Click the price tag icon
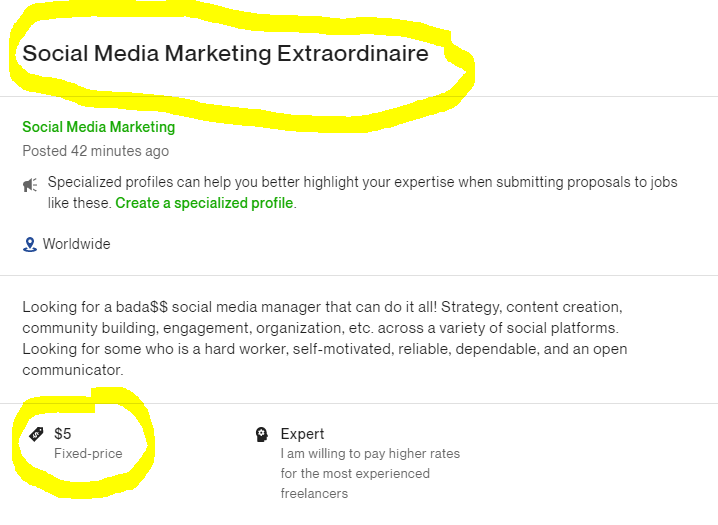This screenshot has width=718, height=525. [36, 434]
